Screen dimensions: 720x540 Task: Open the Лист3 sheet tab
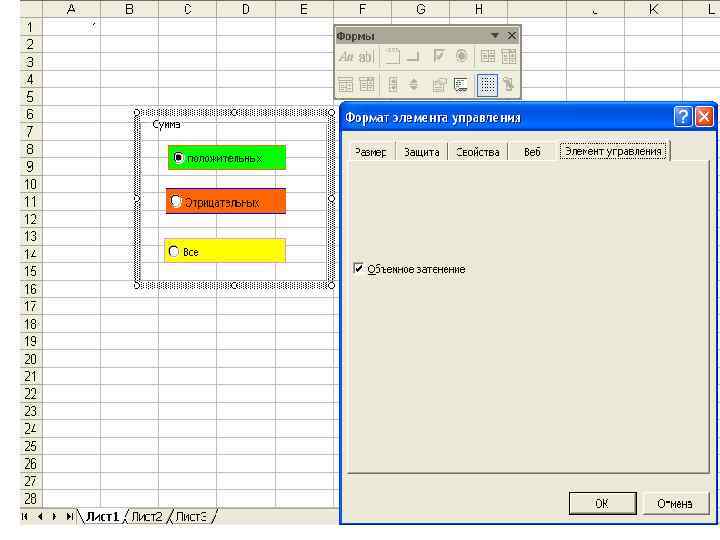coord(191,517)
